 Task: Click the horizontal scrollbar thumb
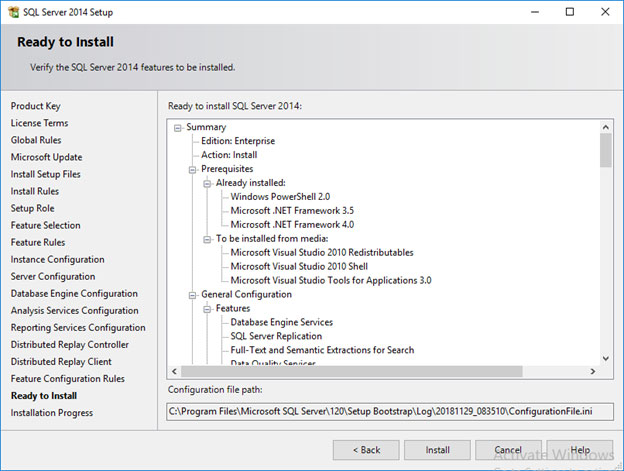pos(352,371)
